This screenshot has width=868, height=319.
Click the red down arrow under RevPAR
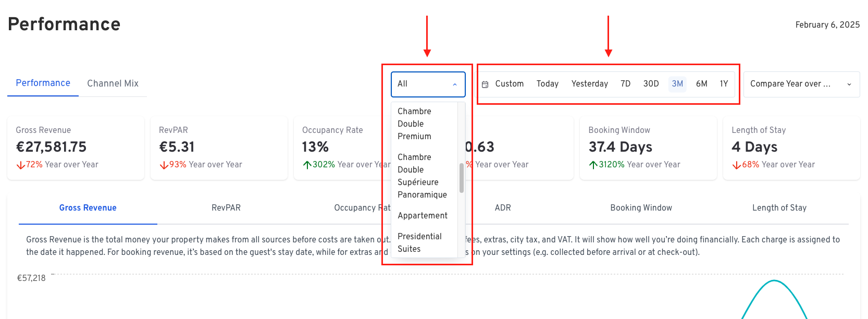[x=164, y=165]
